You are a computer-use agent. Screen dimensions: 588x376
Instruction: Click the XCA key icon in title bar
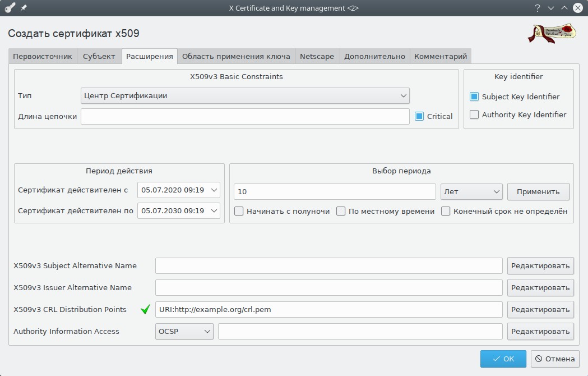pyautogui.click(x=10, y=8)
